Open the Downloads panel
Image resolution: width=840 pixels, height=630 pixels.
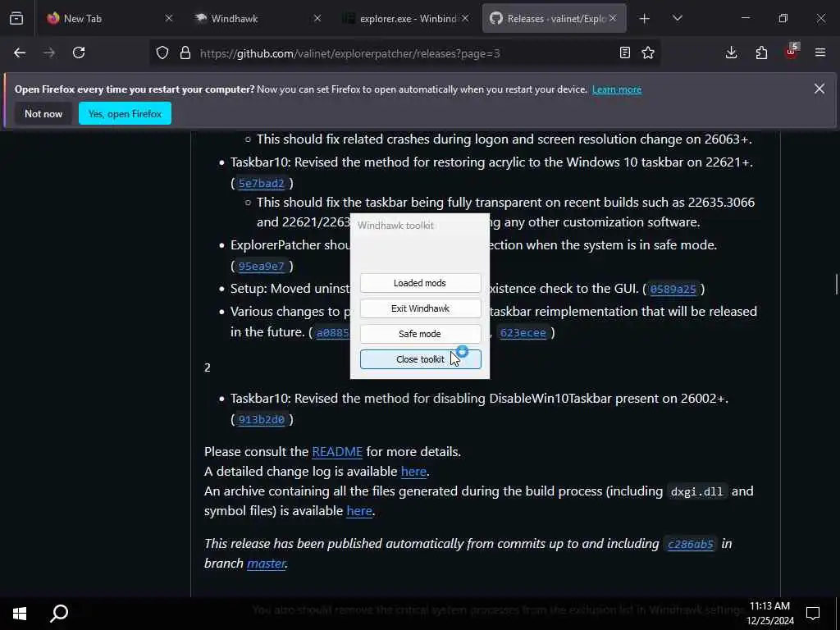coord(731,52)
